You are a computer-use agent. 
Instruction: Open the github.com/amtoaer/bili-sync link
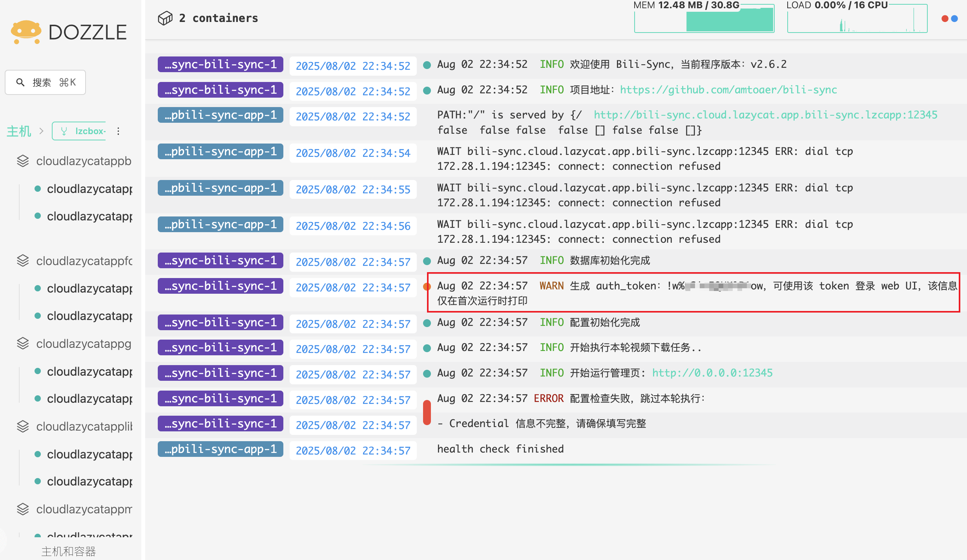coord(728,90)
